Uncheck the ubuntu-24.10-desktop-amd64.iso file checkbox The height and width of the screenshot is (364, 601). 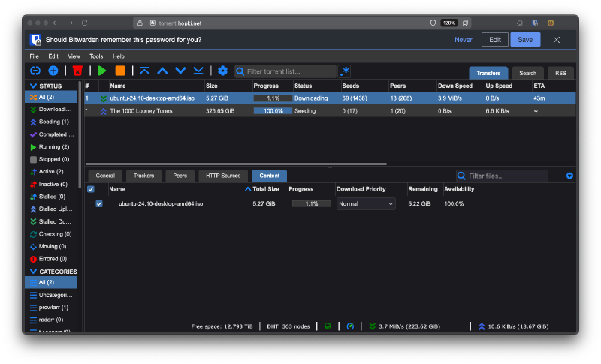[x=99, y=203]
